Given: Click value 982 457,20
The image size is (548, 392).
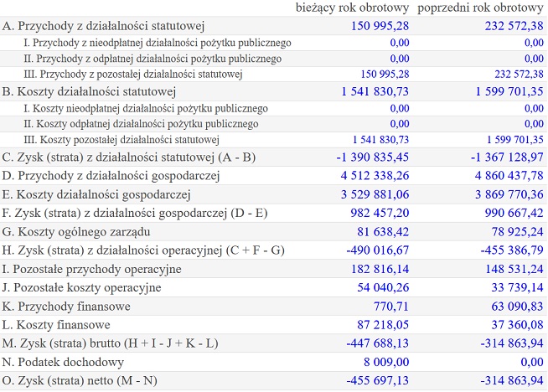Looking at the screenshot, I should [x=380, y=213].
